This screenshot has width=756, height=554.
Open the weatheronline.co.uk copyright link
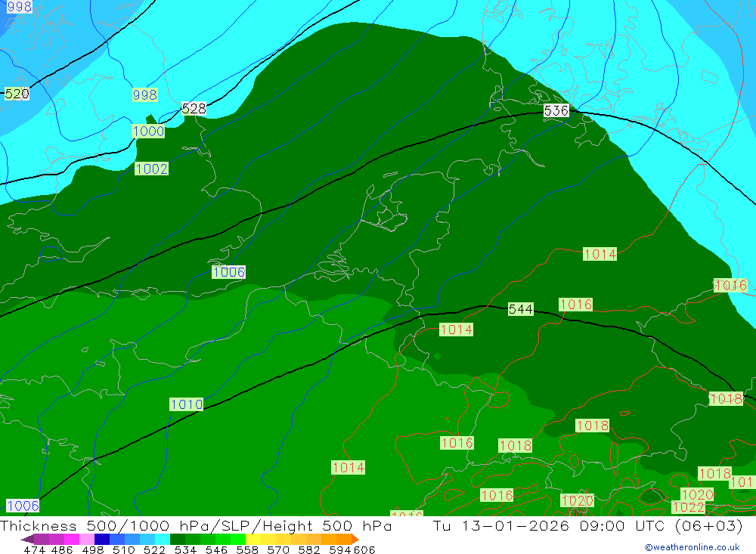point(692,547)
